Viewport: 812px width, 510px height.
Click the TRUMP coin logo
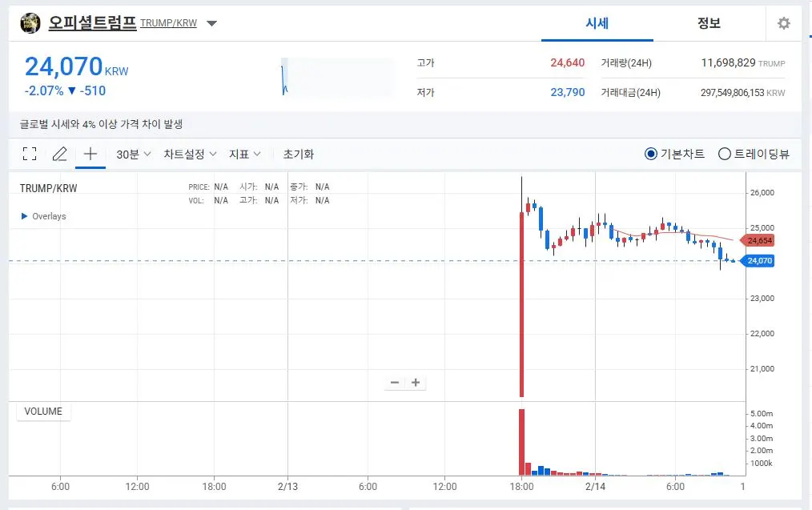30,22
